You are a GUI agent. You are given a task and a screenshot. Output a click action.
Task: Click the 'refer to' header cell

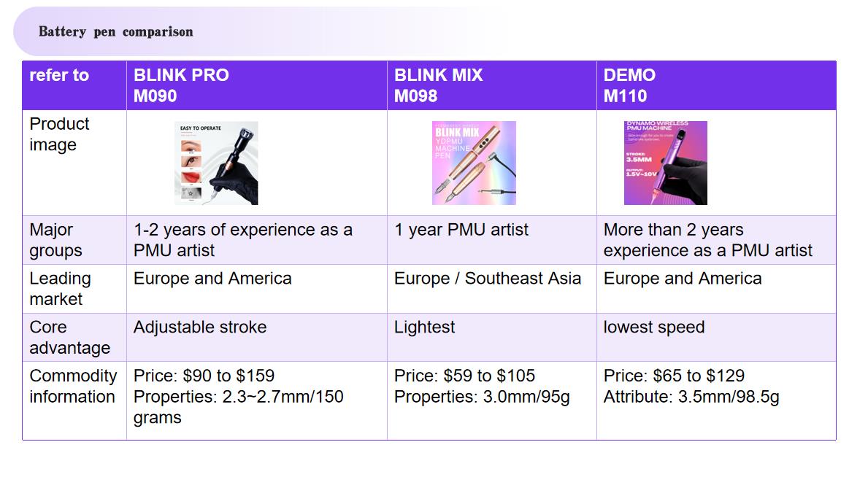point(74,85)
